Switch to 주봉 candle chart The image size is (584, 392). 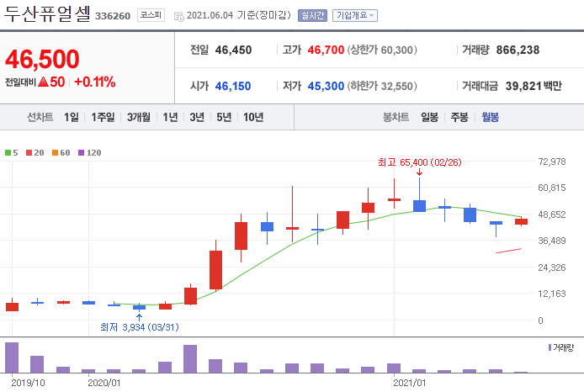(459, 117)
